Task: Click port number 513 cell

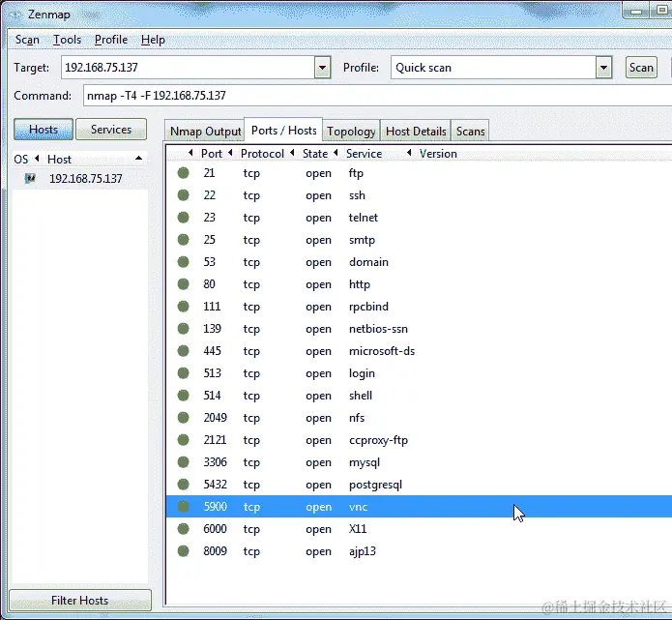Action: (212, 373)
